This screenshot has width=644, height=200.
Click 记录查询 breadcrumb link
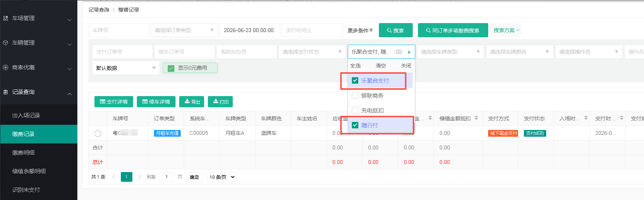[x=99, y=10]
